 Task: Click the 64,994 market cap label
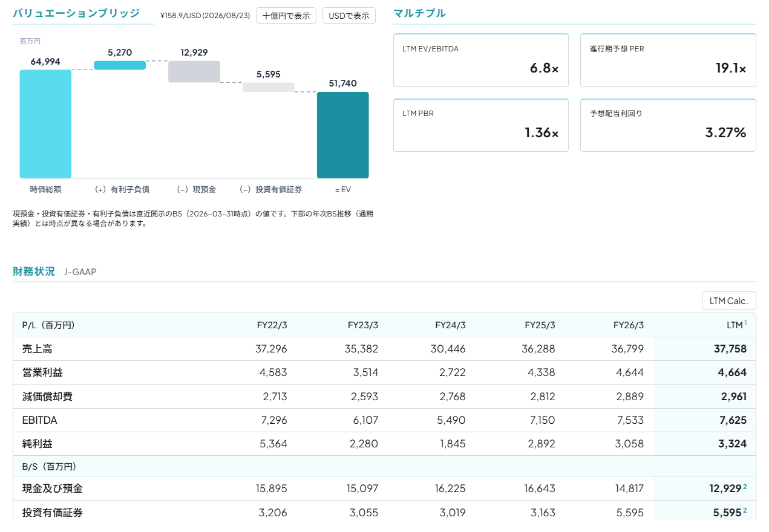[45, 61]
